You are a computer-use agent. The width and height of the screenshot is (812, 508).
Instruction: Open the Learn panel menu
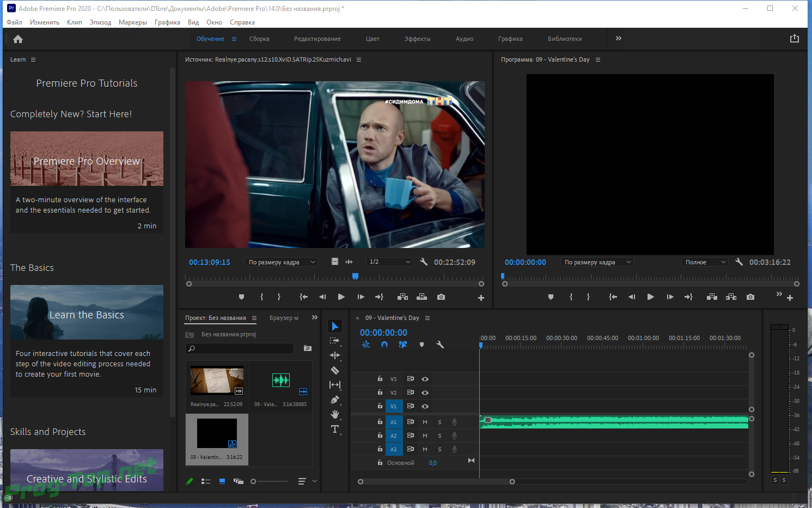coord(33,59)
